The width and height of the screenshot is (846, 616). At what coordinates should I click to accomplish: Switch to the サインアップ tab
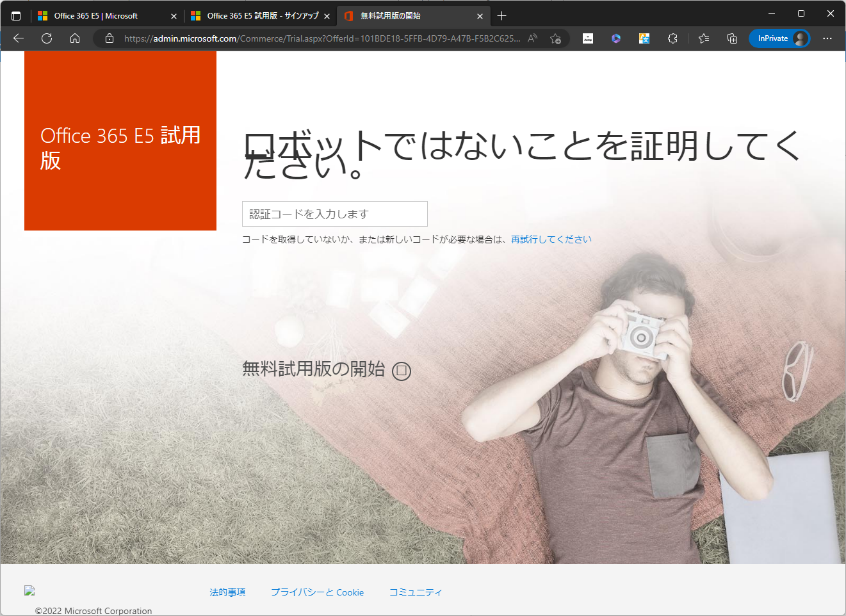(x=259, y=15)
